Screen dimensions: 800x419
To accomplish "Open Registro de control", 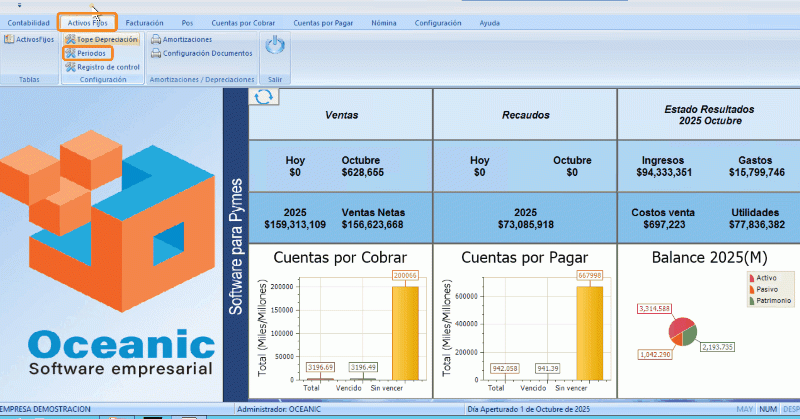I will point(70,67).
